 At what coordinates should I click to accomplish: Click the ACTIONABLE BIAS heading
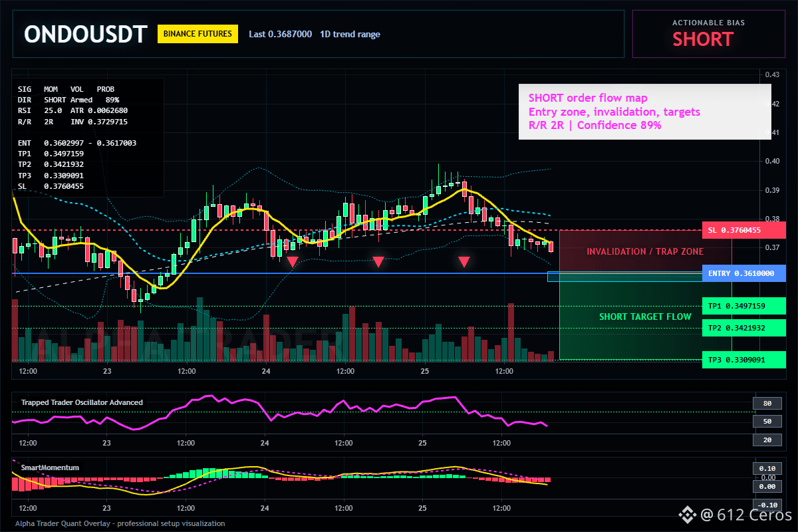pos(708,23)
